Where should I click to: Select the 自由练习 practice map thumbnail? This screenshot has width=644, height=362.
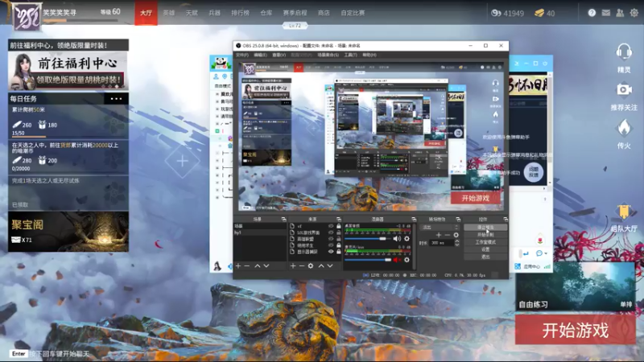pyautogui.click(x=575, y=286)
